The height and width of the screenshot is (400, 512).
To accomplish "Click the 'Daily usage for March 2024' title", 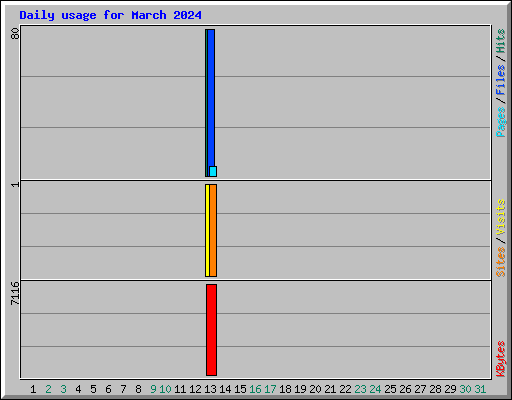I will point(110,15).
